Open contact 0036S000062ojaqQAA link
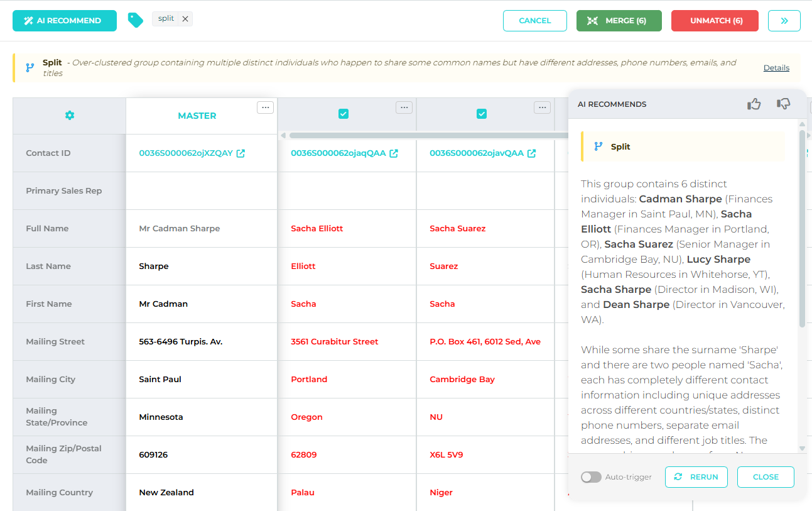Screen dimensions: 812x511 (x=338, y=153)
